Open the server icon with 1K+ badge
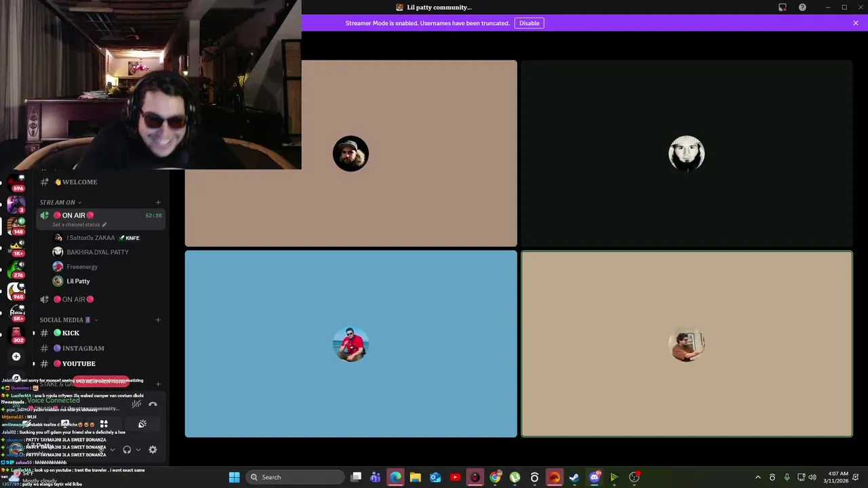 [16, 247]
